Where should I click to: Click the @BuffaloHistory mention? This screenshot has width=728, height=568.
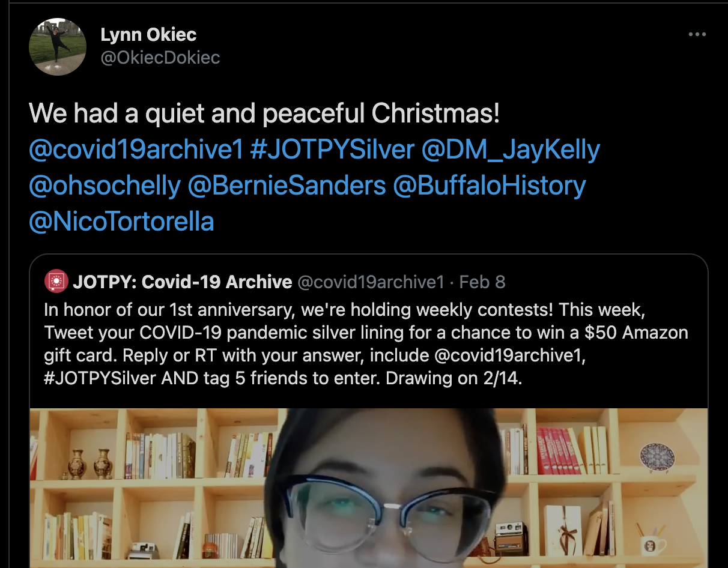pos(489,186)
